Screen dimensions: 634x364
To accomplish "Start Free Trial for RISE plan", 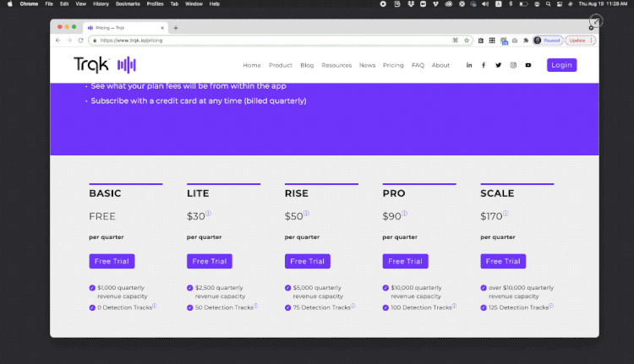I will pos(308,261).
